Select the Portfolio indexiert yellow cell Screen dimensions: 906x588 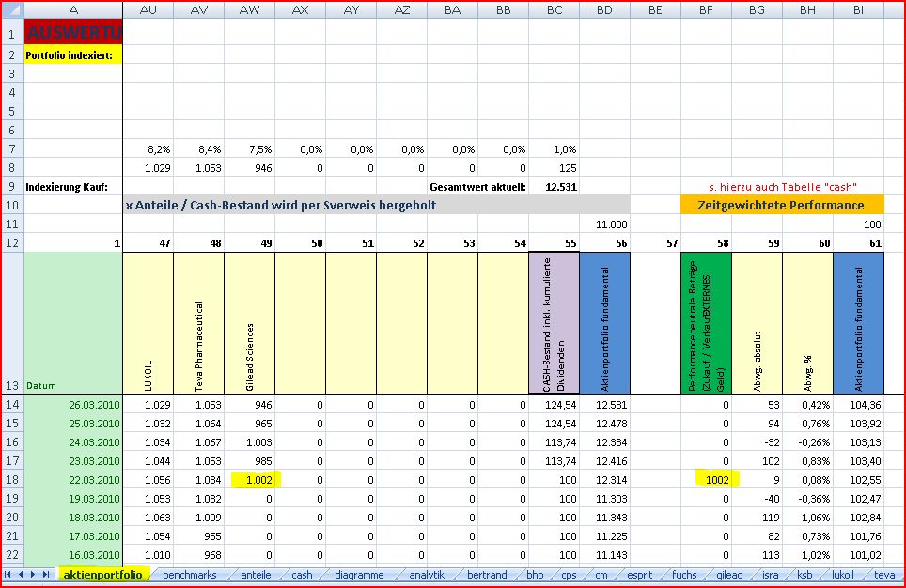(73, 55)
